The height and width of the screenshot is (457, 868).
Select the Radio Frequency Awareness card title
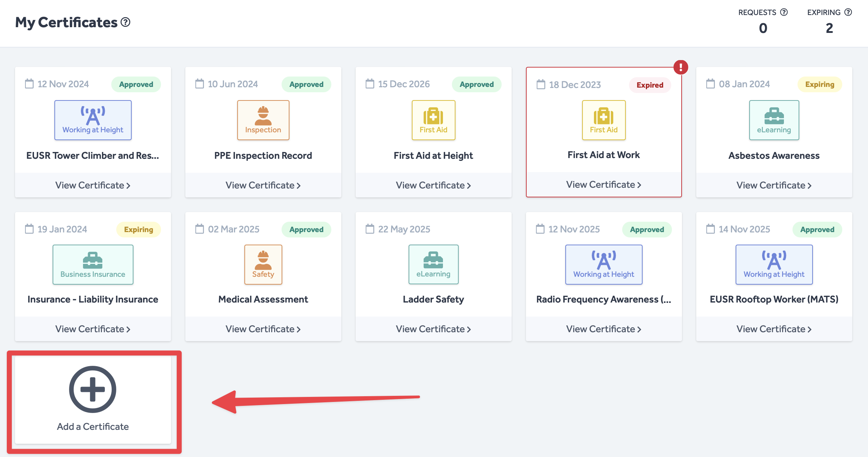tap(604, 299)
